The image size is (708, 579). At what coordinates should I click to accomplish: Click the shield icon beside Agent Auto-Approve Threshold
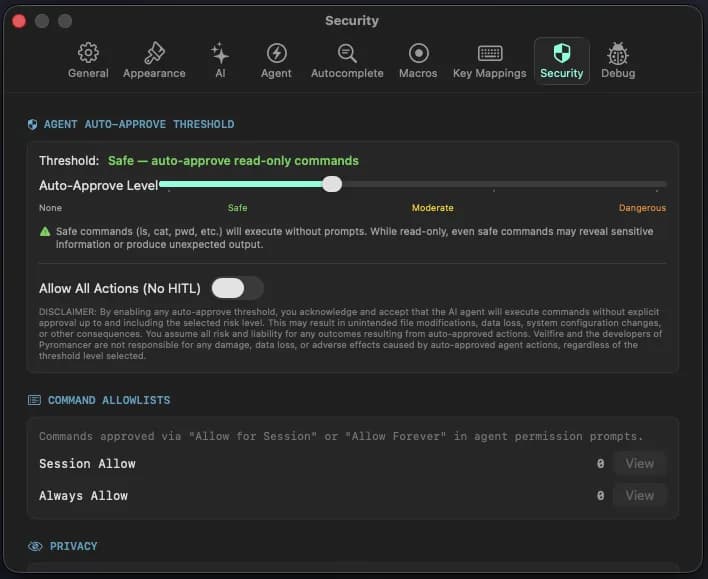(x=32, y=124)
